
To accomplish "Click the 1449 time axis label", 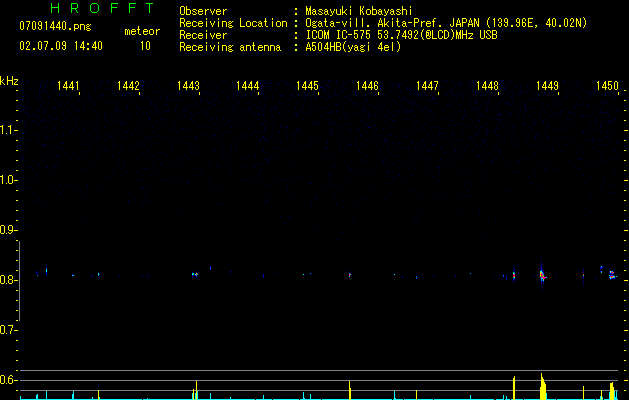I will (x=547, y=86).
